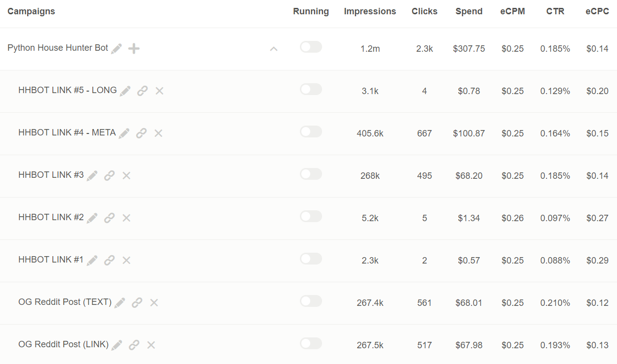Select HHBOT LINK #3 ad name
This screenshot has width=617, height=364.
tap(51, 175)
